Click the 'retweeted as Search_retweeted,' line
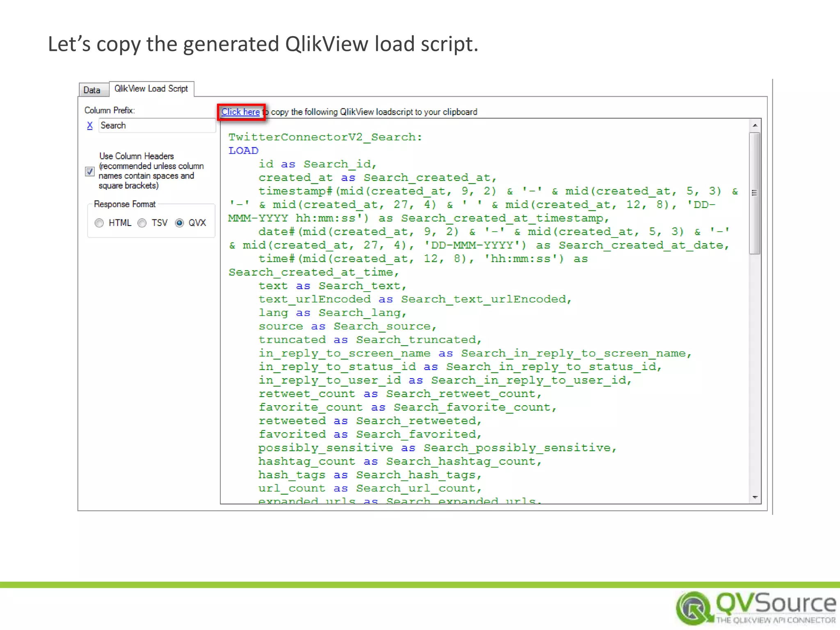The width and height of the screenshot is (840, 630). 370,421
